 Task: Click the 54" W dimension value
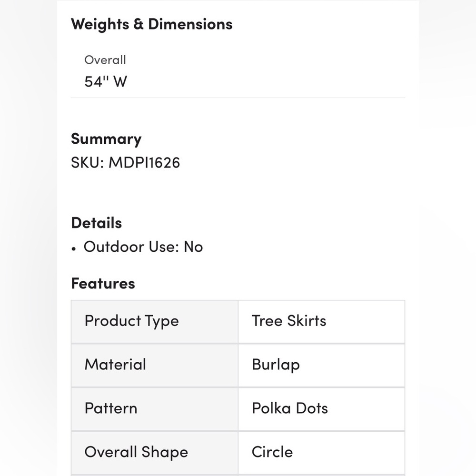[x=106, y=81]
